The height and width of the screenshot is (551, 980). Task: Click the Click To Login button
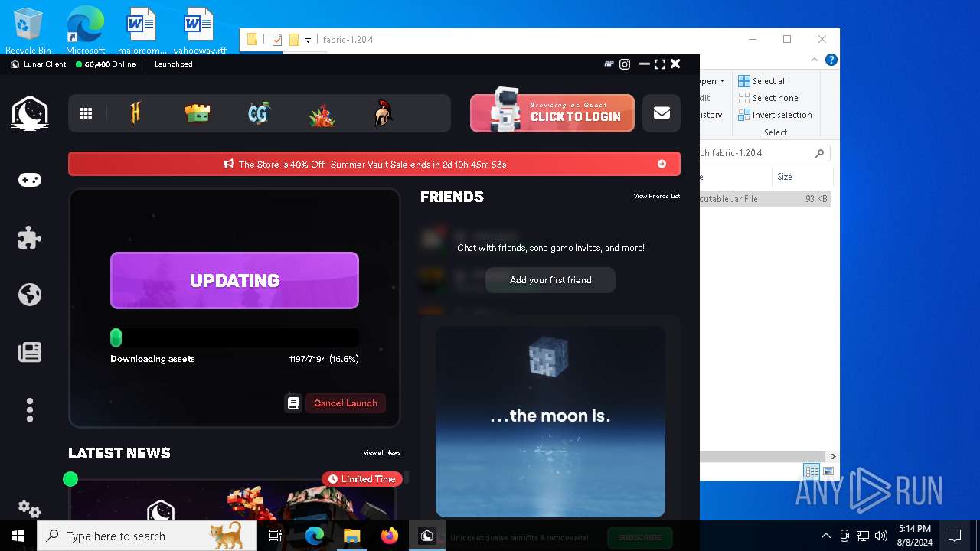click(x=552, y=113)
